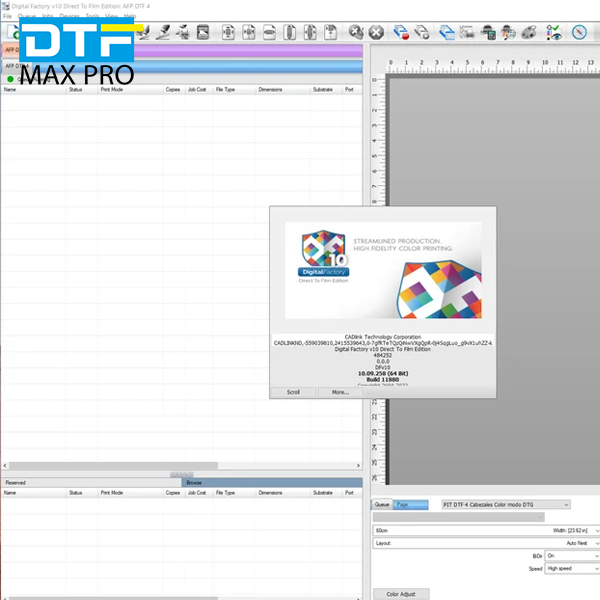Click the gear icon in the toolbar

[x=356, y=32]
